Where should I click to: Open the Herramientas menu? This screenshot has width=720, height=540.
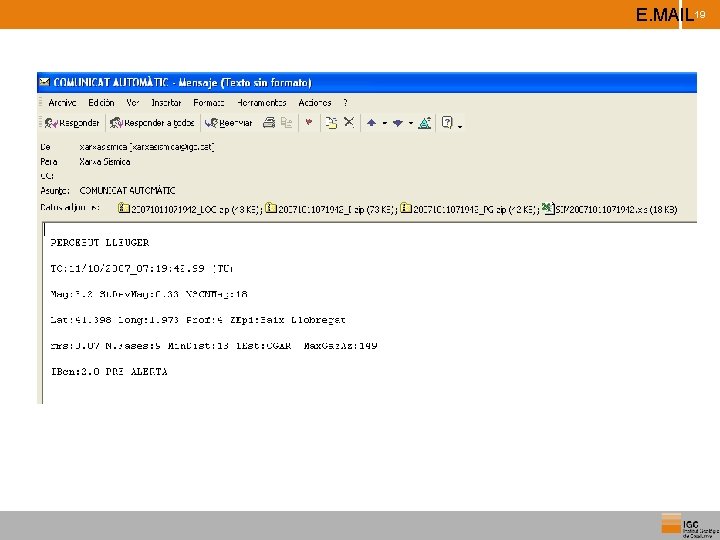point(262,102)
